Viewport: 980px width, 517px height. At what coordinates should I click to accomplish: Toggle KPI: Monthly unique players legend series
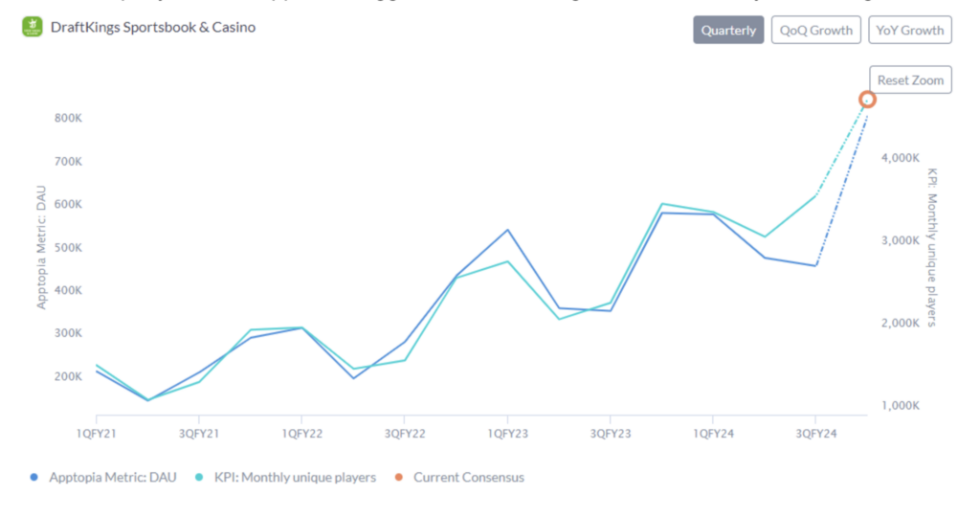(293, 477)
